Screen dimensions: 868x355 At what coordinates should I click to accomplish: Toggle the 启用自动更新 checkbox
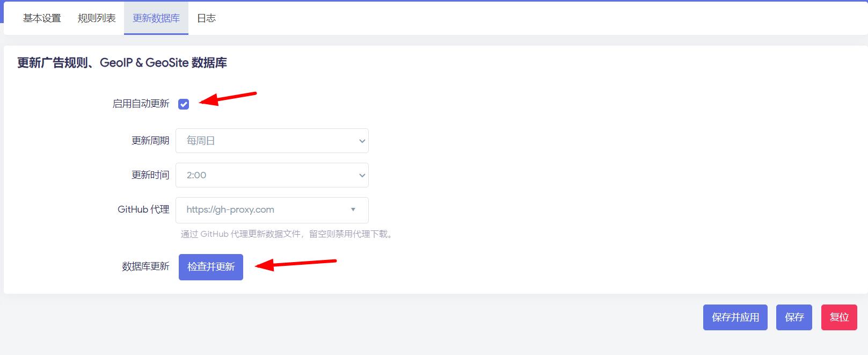point(184,104)
